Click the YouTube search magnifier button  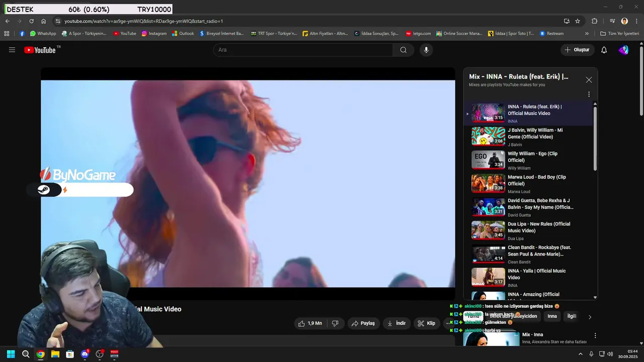tap(404, 50)
